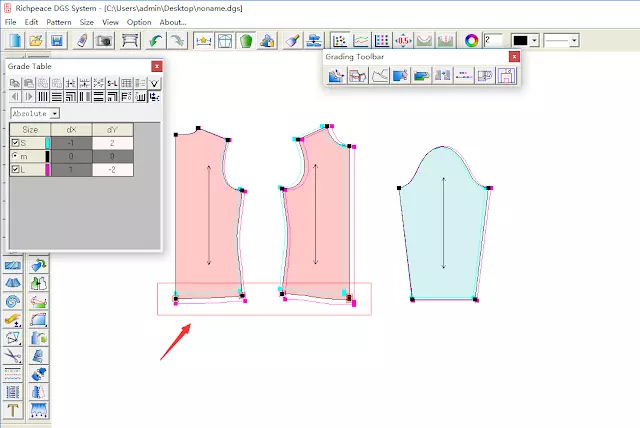Select the scissors cut tool
The width and height of the screenshot is (640, 428).
(13, 356)
